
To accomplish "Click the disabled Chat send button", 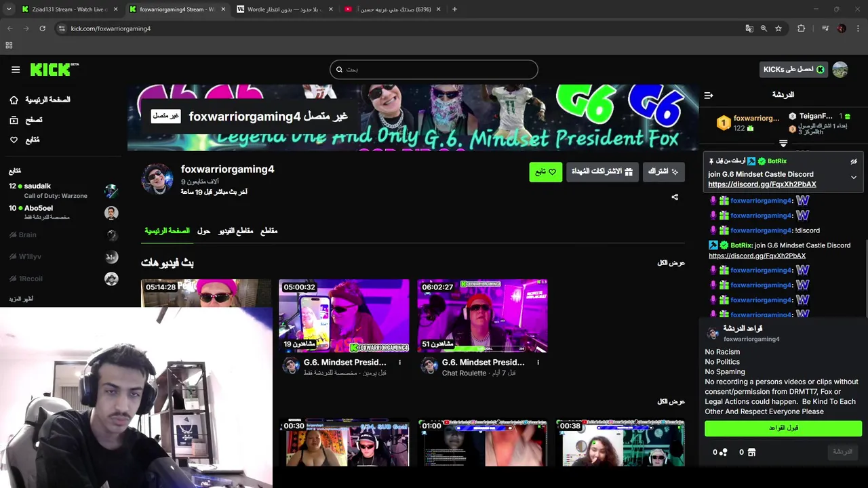I will click(x=843, y=452).
